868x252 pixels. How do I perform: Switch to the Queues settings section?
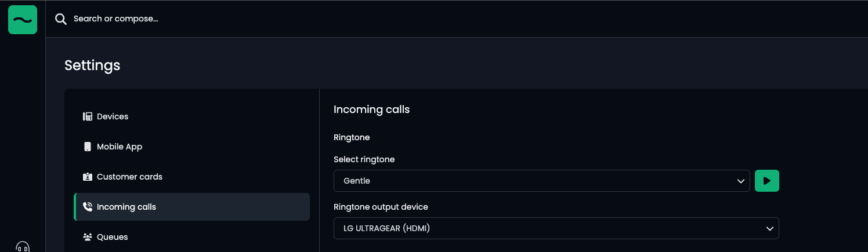tap(113, 237)
